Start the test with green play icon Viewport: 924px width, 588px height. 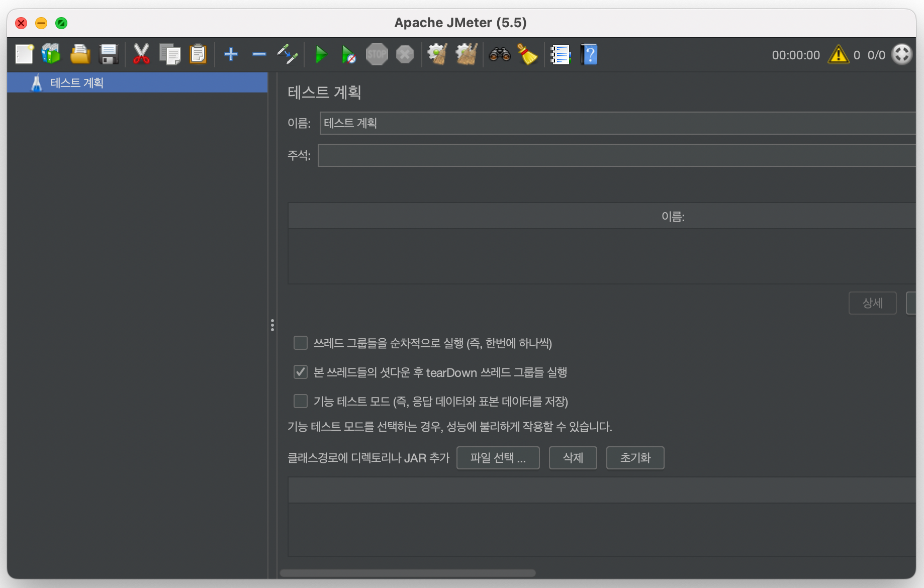pyautogui.click(x=320, y=54)
